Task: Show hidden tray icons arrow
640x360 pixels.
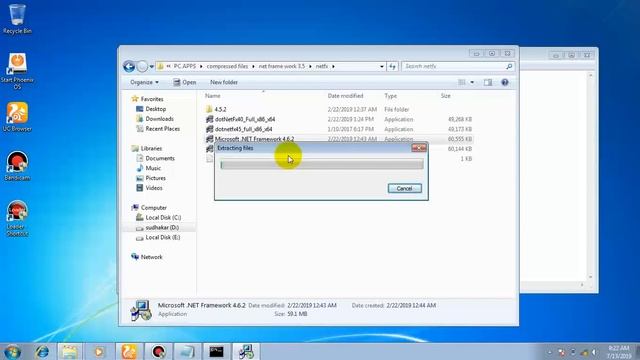Action: click(x=549, y=352)
